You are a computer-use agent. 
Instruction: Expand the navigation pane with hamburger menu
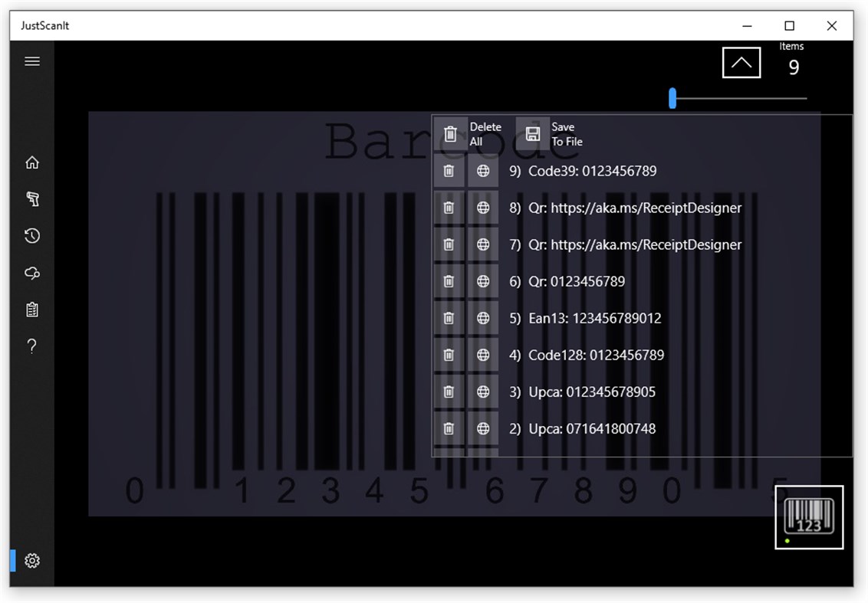31,61
